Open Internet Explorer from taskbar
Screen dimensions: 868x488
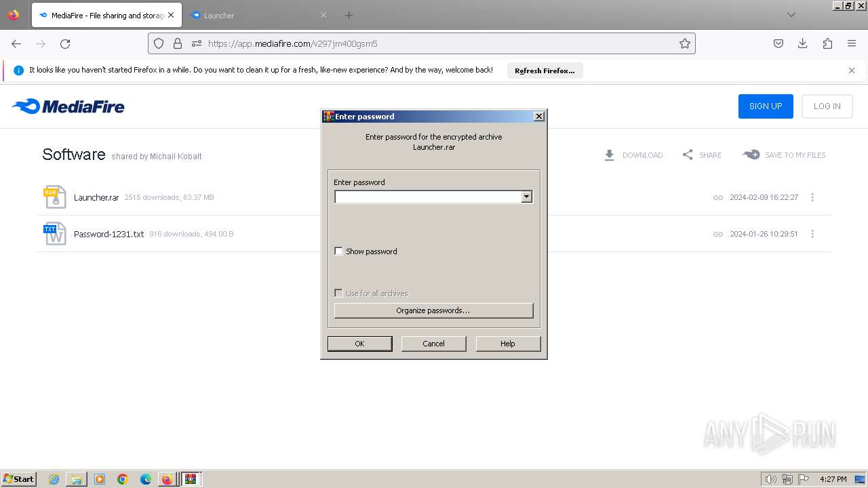tap(54, 479)
